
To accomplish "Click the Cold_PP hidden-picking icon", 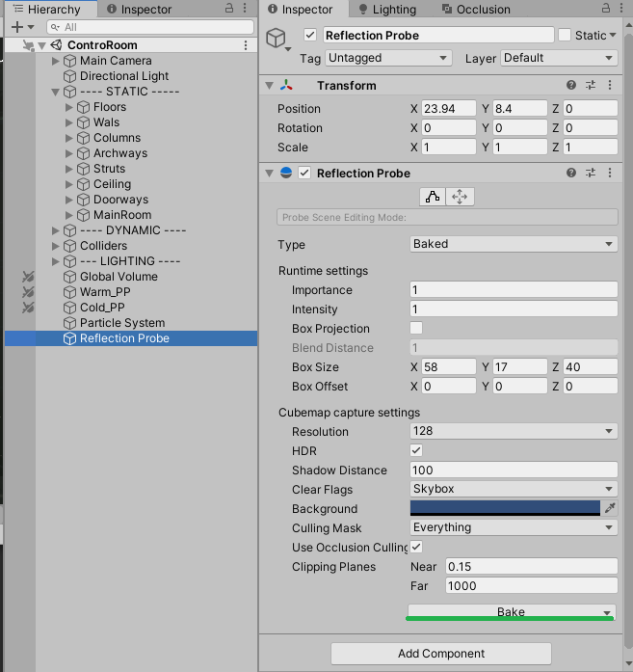I will point(28,308).
